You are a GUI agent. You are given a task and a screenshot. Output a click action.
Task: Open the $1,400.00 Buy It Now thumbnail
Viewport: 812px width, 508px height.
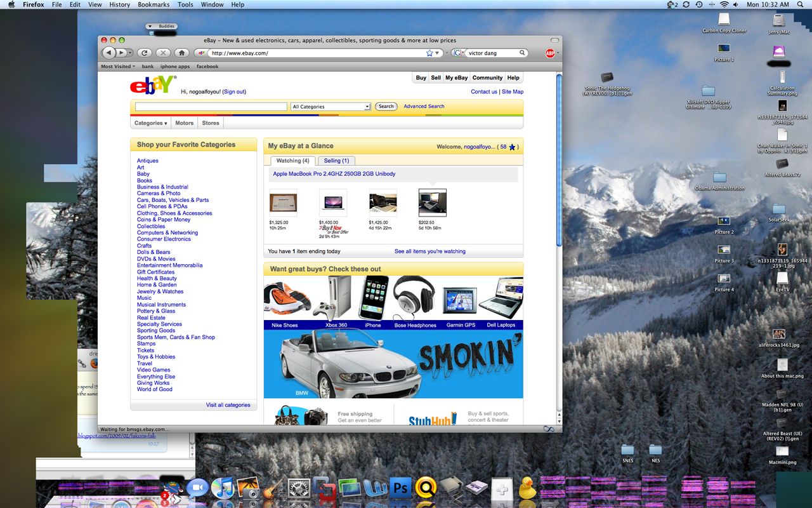(333, 203)
